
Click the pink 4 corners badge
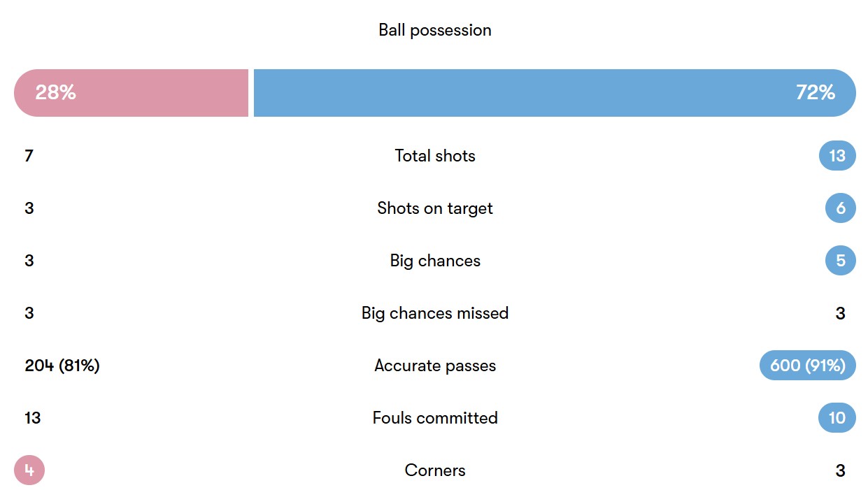pos(29,470)
